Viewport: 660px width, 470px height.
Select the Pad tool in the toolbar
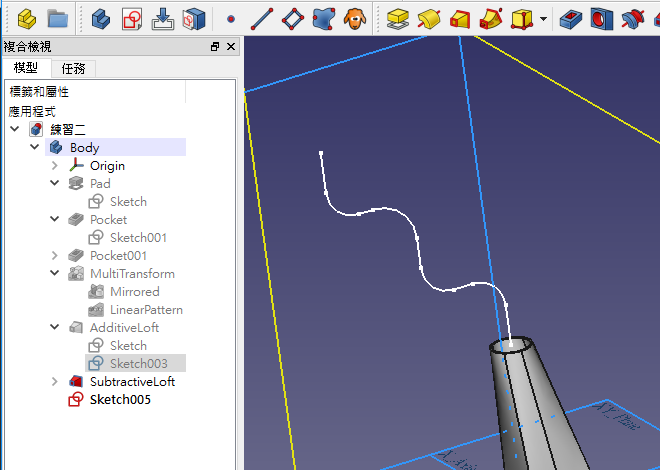tap(398, 19)
